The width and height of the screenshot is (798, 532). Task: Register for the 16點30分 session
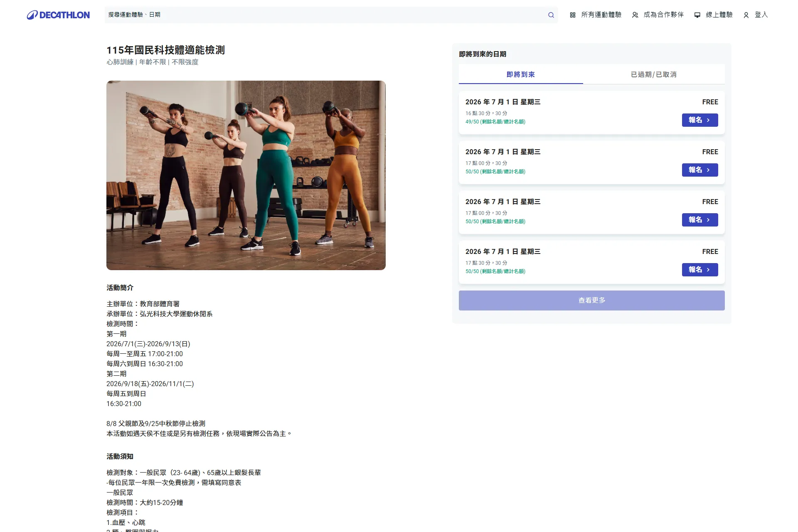[x=700, y=120]
